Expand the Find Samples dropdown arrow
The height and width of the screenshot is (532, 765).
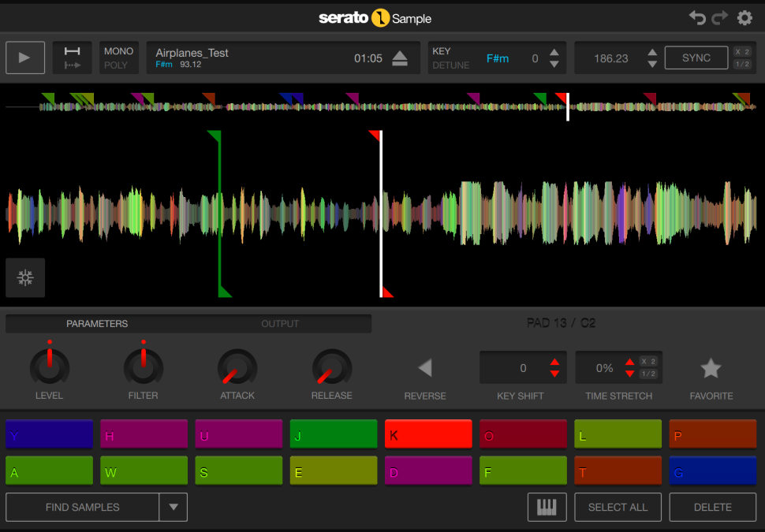pyautogui.click(x=174, y=508)
